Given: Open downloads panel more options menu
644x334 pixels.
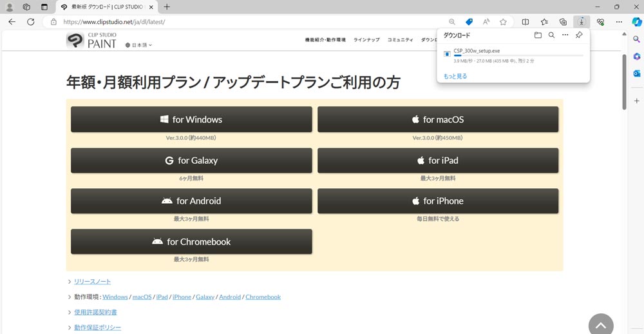Looking at the screenshot, I should (565, 35).
